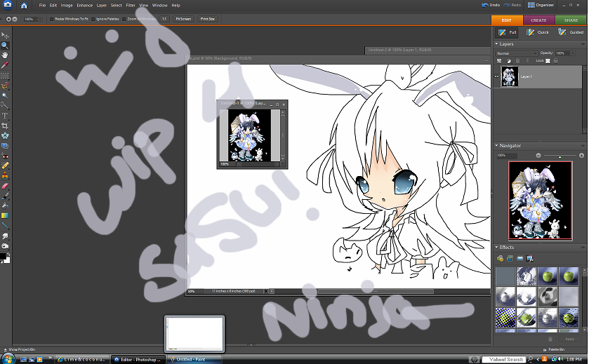The height and width of the screenshot is (364, 589).
Task: Click the foreground color swatch
Action: [3, 256]
